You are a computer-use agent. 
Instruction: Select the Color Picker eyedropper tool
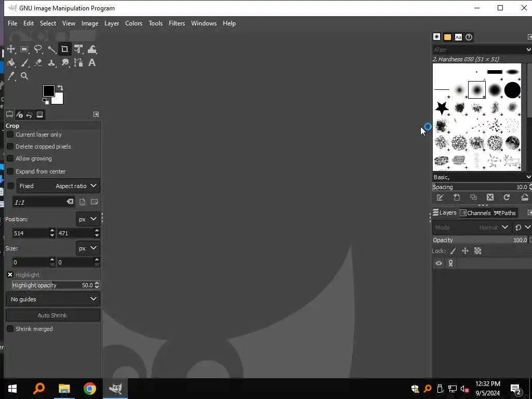click(11, 76)
